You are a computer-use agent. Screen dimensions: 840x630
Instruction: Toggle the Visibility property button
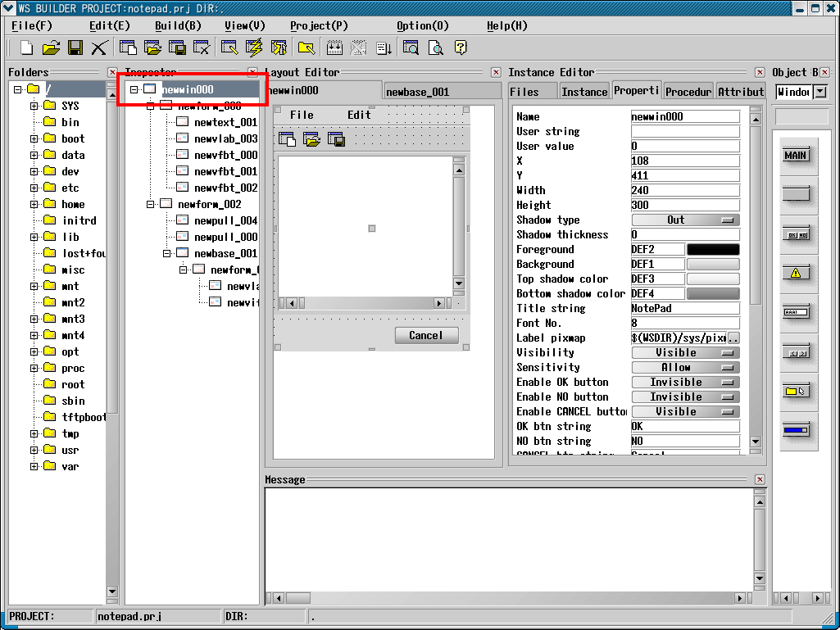point(685,353)
